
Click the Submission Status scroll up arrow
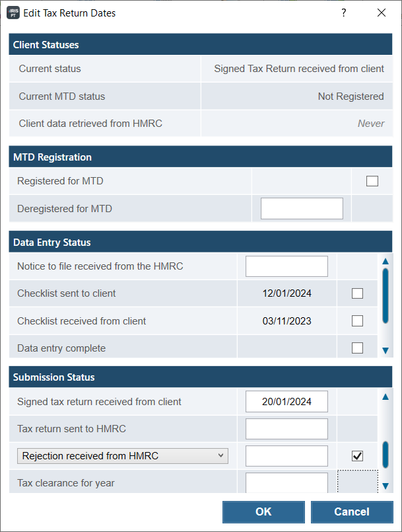point(385,397)
